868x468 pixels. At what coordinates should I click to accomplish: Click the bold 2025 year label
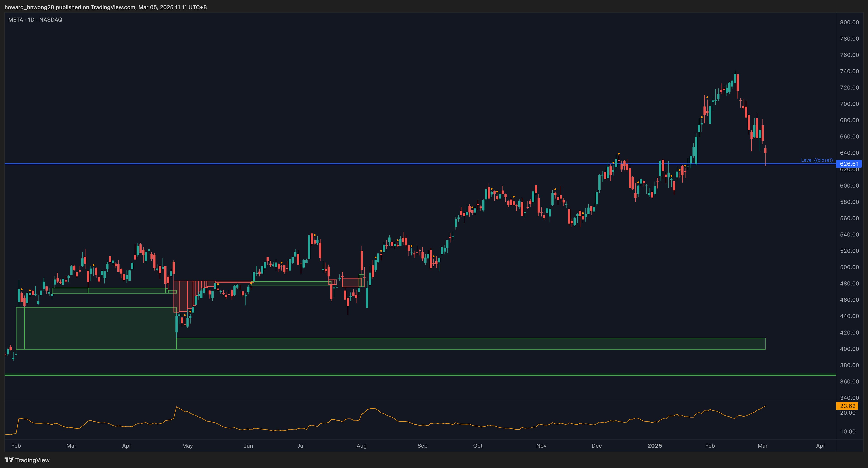pos(655,446)
